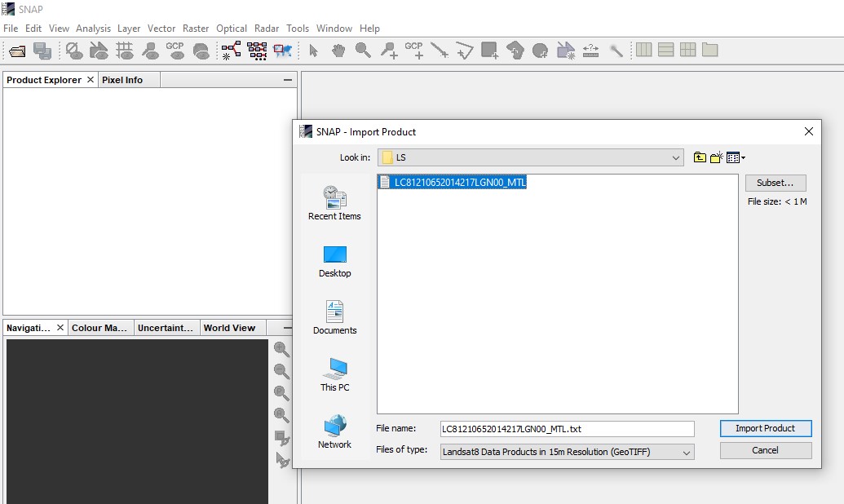This screenshot has height=504, width=844.
Task: Click the Tile Vertically windows icon
Action: tap(666, 50)
